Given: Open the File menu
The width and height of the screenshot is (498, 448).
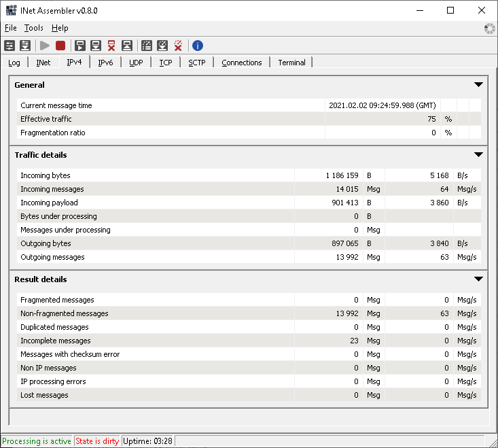Looking at the screenshot, I should tap(10, 28).
